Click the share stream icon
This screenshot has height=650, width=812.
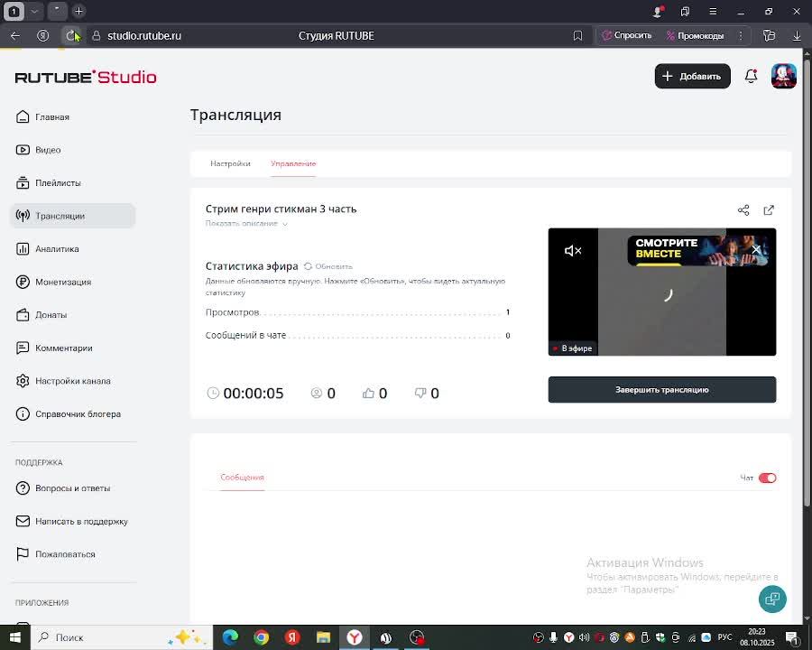pyautogui.click(x=743, y=210)
